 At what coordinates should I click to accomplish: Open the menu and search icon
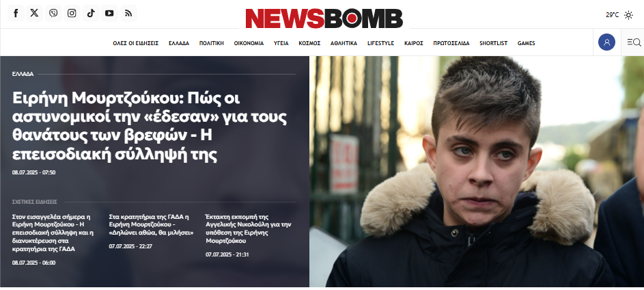click(634, 42)
